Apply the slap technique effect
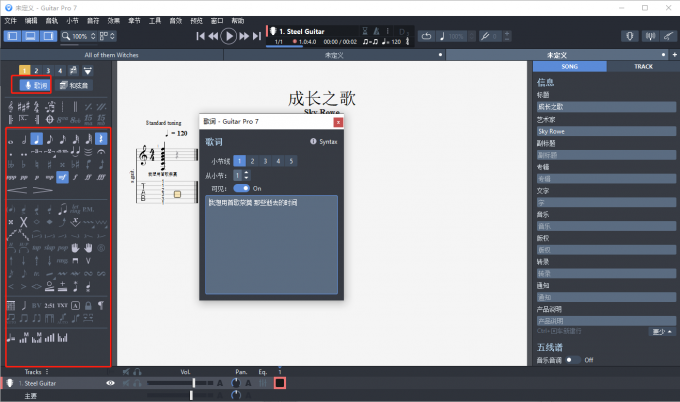680x402 pixels. (49, 248)
